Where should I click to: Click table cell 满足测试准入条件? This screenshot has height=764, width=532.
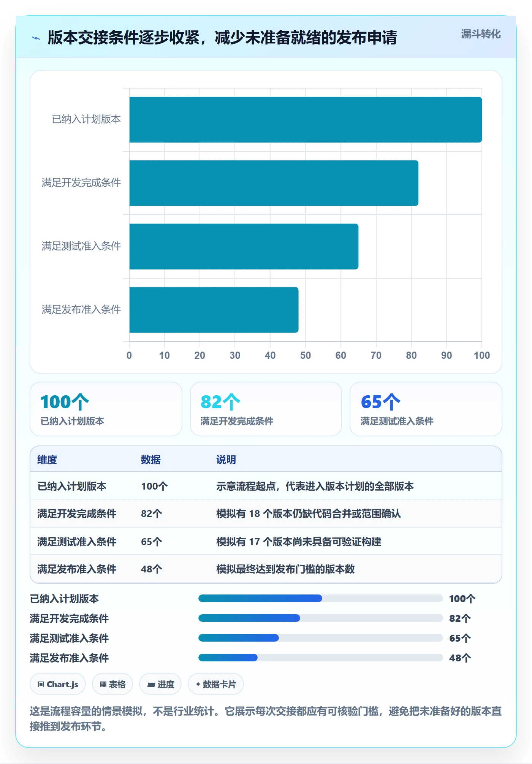(x=77, y=542)
